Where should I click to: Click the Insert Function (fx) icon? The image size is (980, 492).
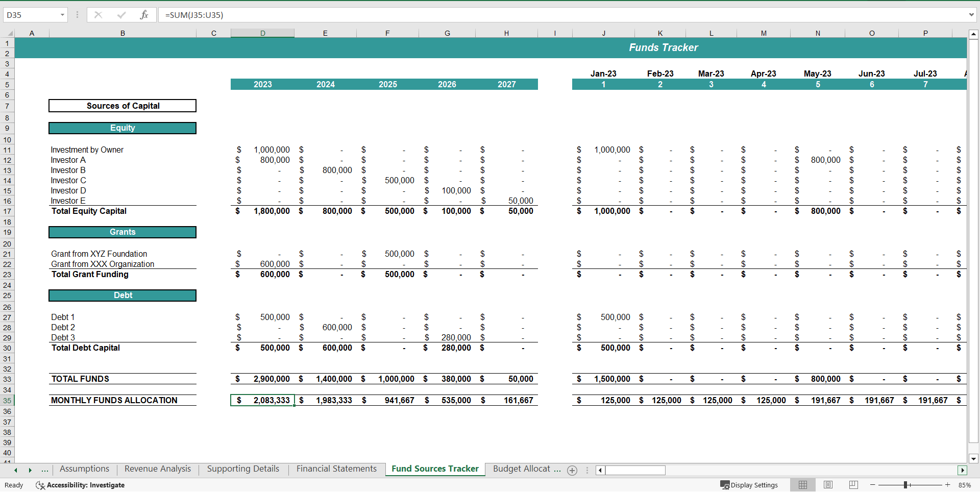coord(144,15)
